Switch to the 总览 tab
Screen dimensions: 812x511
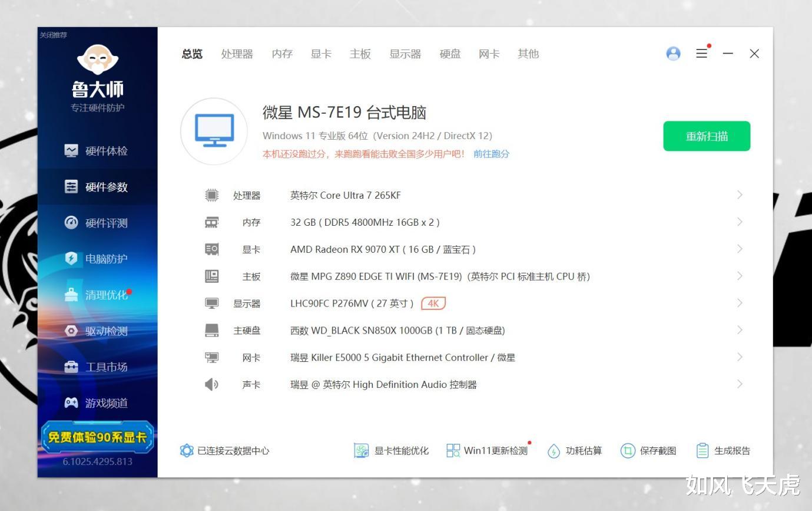click(x=192, y=54)
